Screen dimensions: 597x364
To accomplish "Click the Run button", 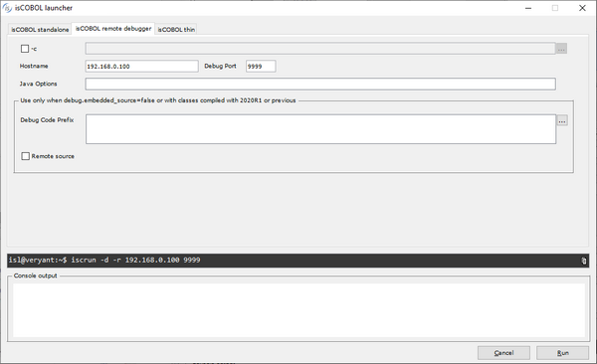I will [x=563, y=353].
